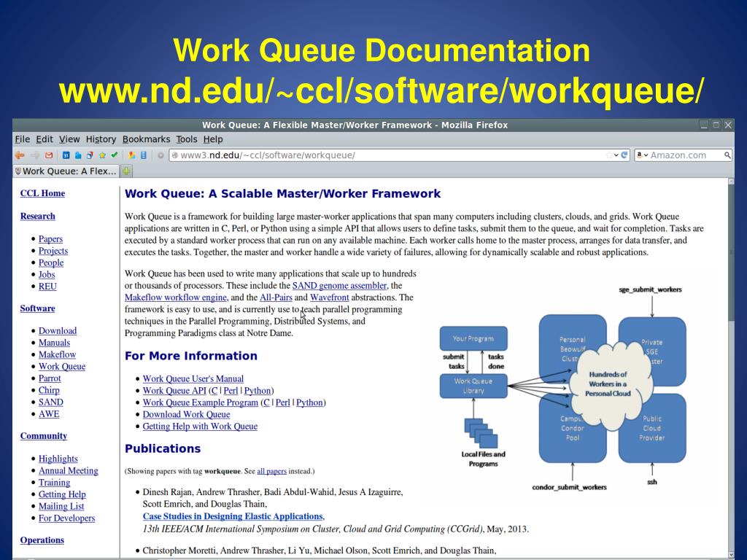Open the address bar history dropdown arrow
Image resolution: width=747 pixels, height=560 pixels.
pos(616,155)
